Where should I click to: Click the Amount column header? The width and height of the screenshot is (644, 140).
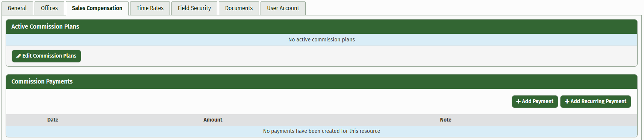click(x=213, y=120)
